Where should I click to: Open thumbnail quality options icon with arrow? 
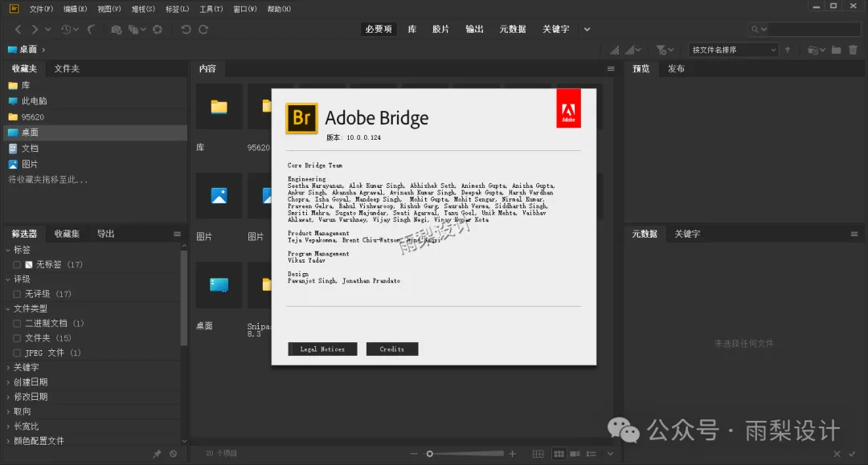(x=633, y=50)
